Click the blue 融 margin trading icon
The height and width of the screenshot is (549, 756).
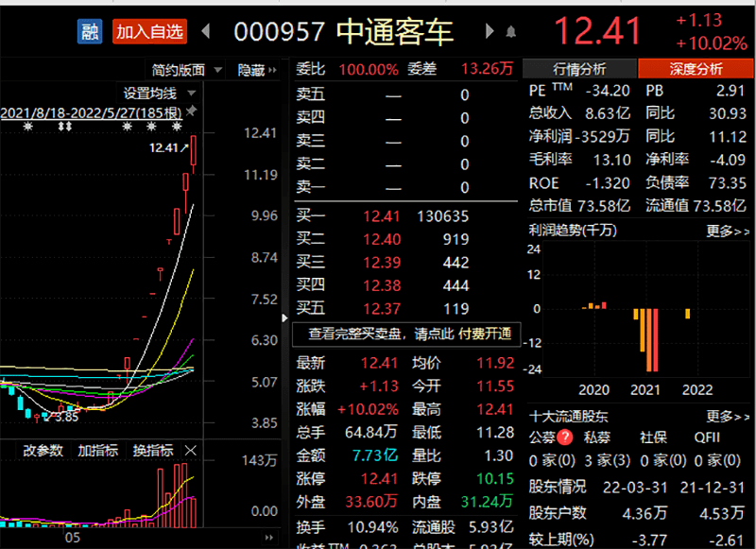click(89, 31)
